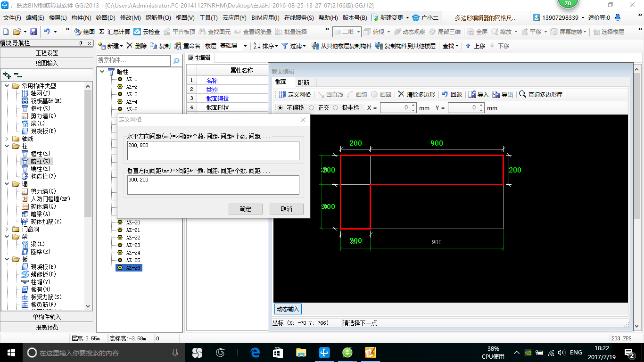The image size is (644, 362).
Task: Click expand-all plus icon in navigator
Action: (7, 74)
